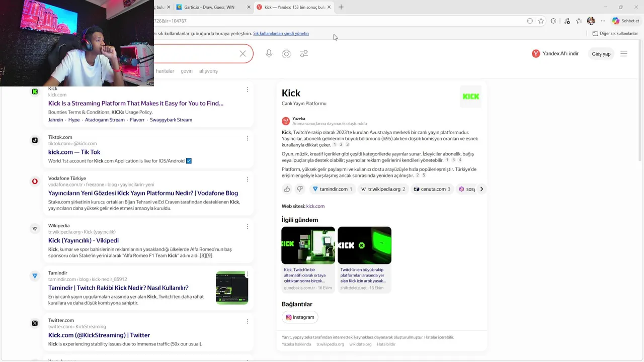Viewport: 644px width, 362px height.
Task: Click Yazeka hakkında footer link
Action: point(296,344)
